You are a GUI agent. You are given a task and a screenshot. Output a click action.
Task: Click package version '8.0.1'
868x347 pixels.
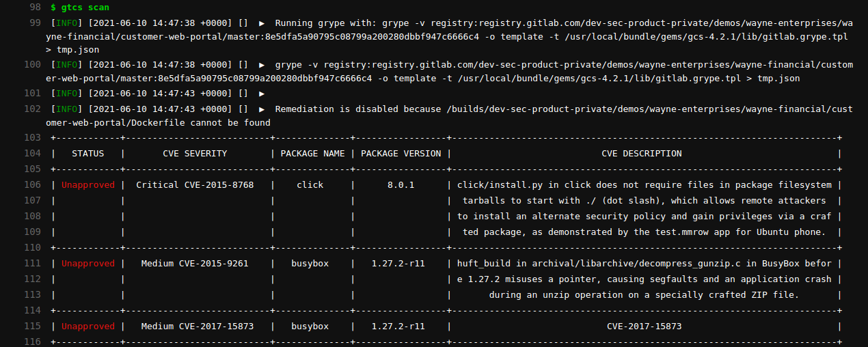click(401, 185)
